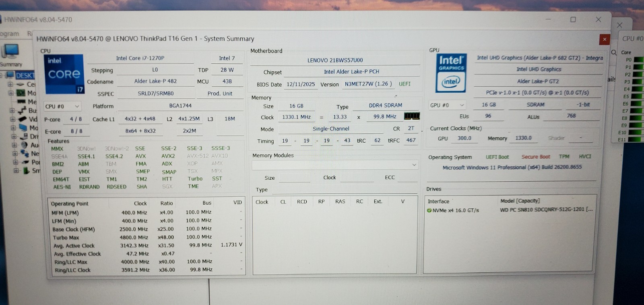Click the 'Microsoft Windows 11 Professional' OS line
The height and width of the screenshot is (305, 644).
pos(512,167)
